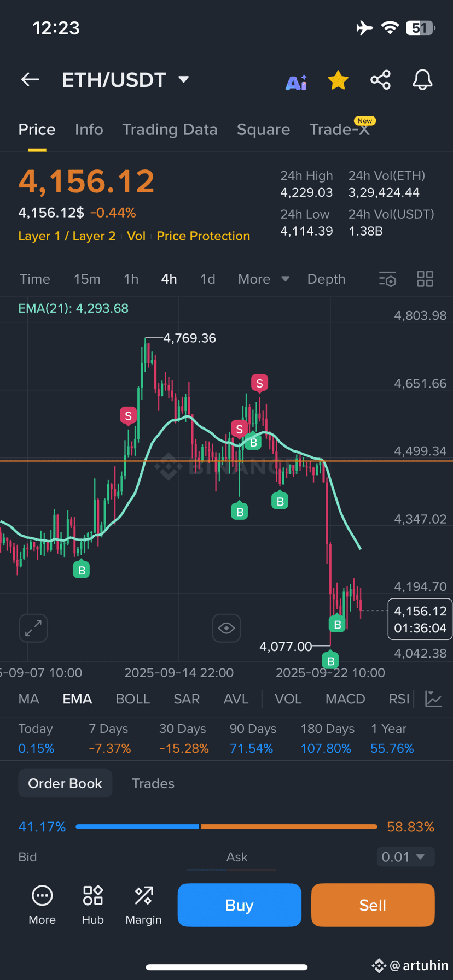Tap the airplane mode status icon

coord(364,27)
